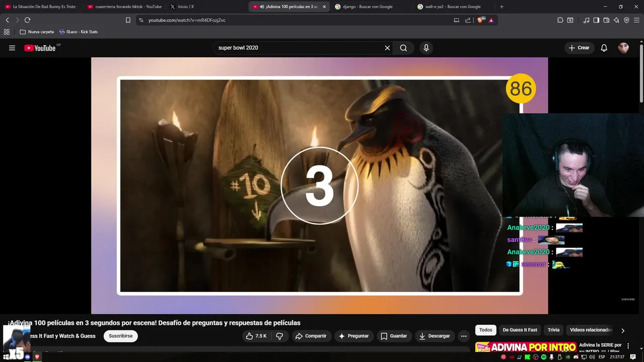The image size is (644, 362).
Task: Go back in browser history
Action: pos(7,20)
